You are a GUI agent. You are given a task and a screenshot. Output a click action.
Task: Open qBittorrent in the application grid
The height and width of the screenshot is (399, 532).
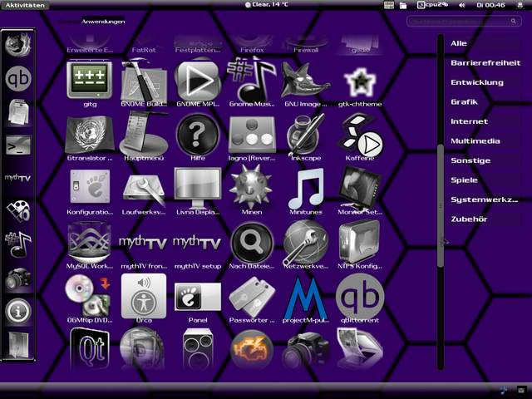(x=360, y=296)
